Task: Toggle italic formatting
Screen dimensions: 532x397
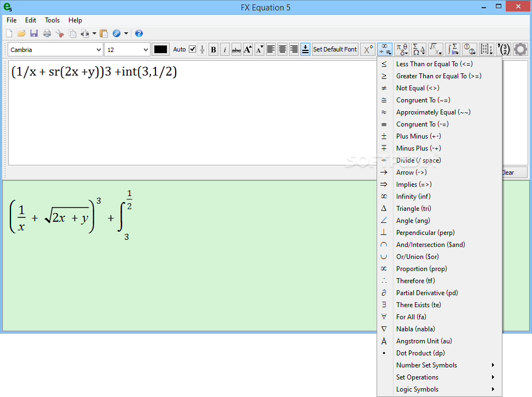Action: point(225,49)
